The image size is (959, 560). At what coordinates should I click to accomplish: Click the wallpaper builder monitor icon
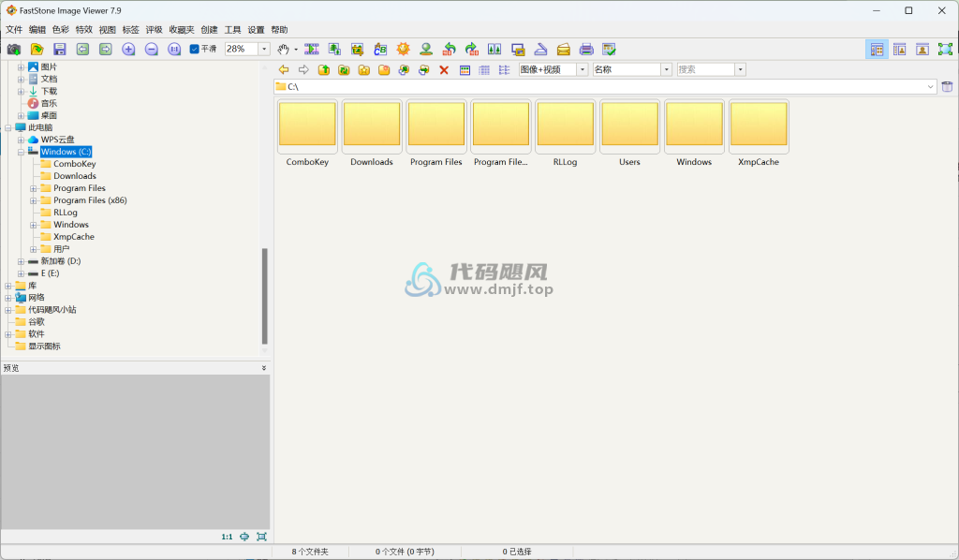pyautogui.click(x=518, y=49)
